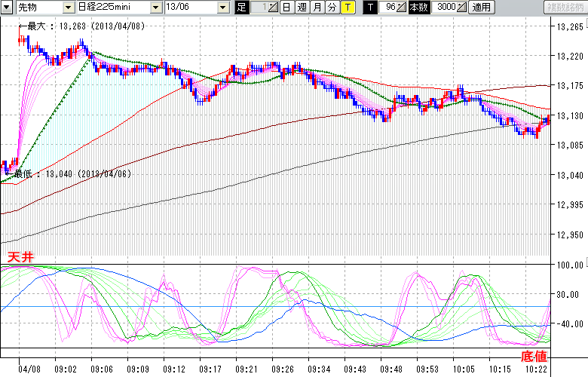The image size is (588, 377).
Task: Click the black T label icon
Action: 369,8
